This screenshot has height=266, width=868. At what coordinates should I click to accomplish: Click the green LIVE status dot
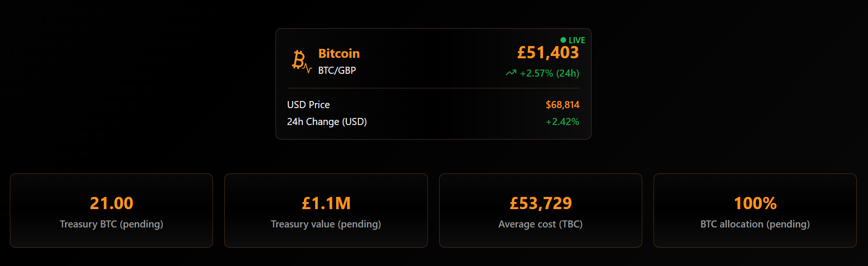(563, 40)
